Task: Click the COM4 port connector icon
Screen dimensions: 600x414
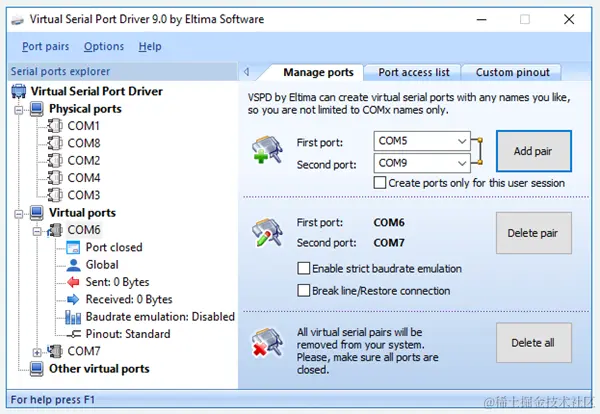Action: (x=55, y=178)
